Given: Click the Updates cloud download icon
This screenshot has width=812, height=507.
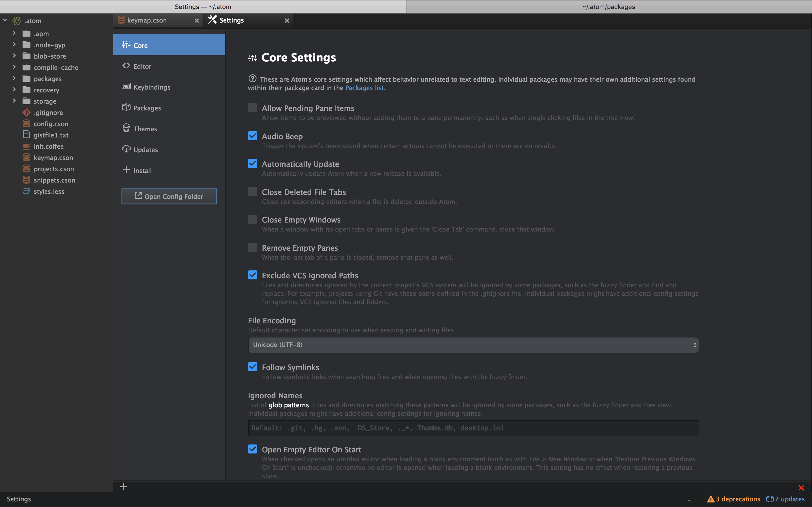Looking at the screenshot, I should [126, 149].
